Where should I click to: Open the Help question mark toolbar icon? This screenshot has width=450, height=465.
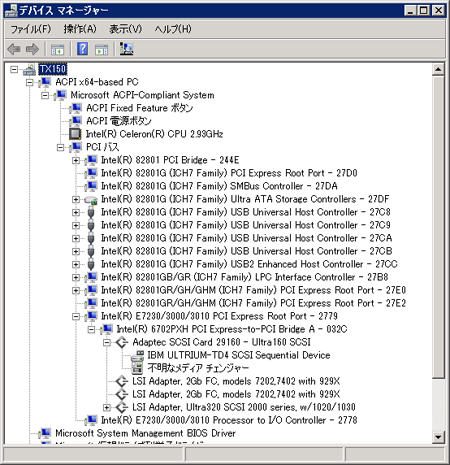(x=82, y=49)
